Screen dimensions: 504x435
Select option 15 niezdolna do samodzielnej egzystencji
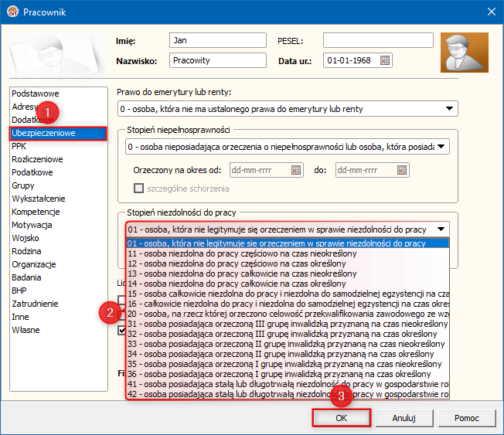click(288, 294)
